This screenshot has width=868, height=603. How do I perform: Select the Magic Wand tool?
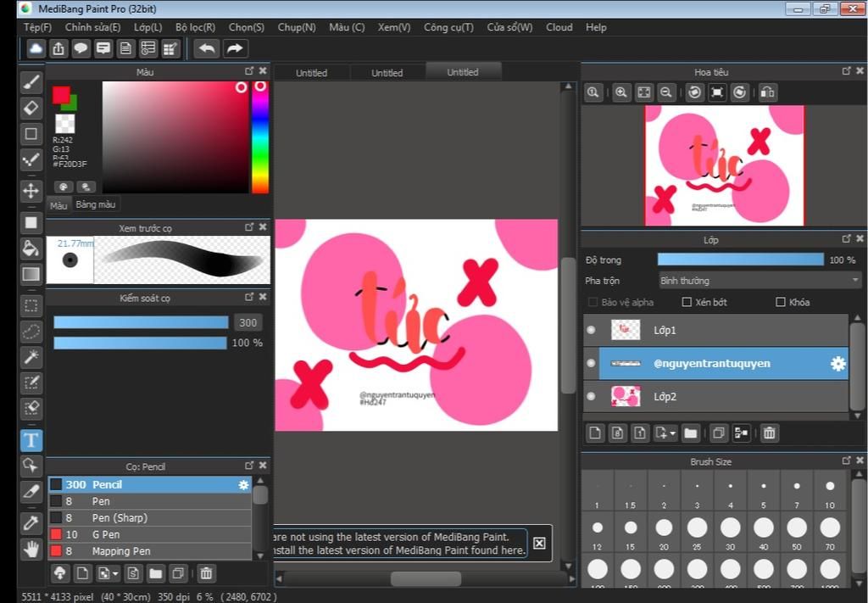pos(31,357)
